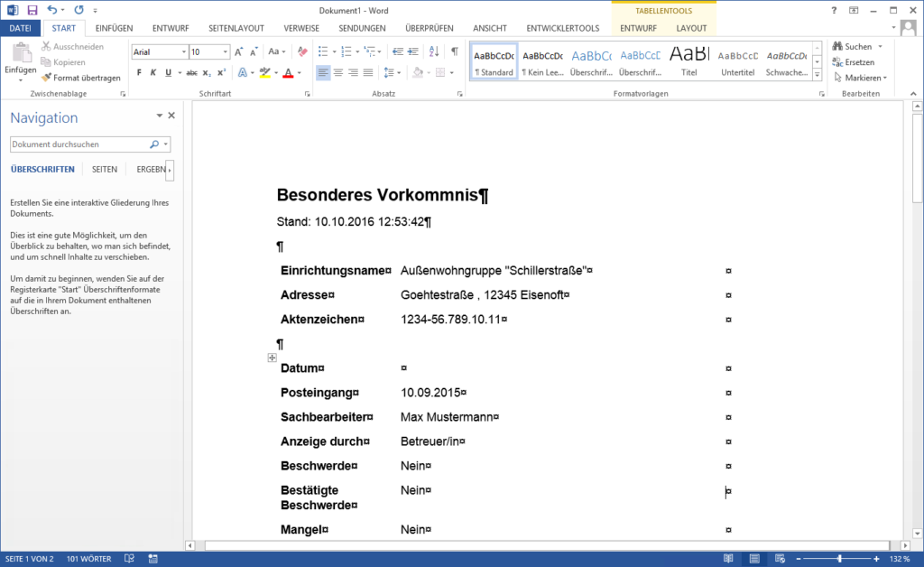
Task: Click the strikethrough text icon
Action: [192, 72]
